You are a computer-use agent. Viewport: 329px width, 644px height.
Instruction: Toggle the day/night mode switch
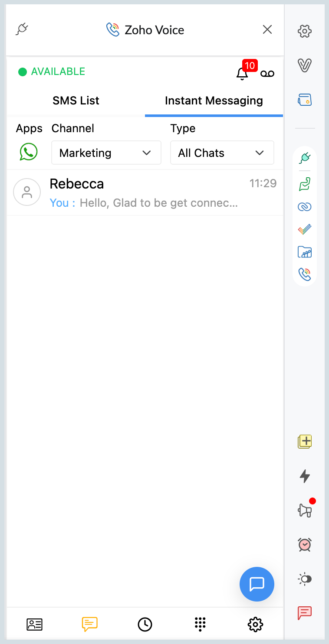pyautogui.click(x=305, y=579)
